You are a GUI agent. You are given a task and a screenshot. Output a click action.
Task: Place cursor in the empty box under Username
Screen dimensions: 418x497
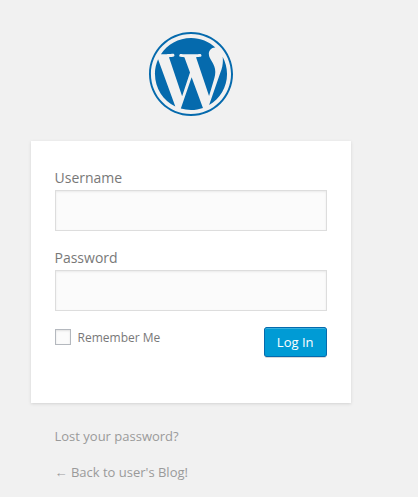(191, 210)
